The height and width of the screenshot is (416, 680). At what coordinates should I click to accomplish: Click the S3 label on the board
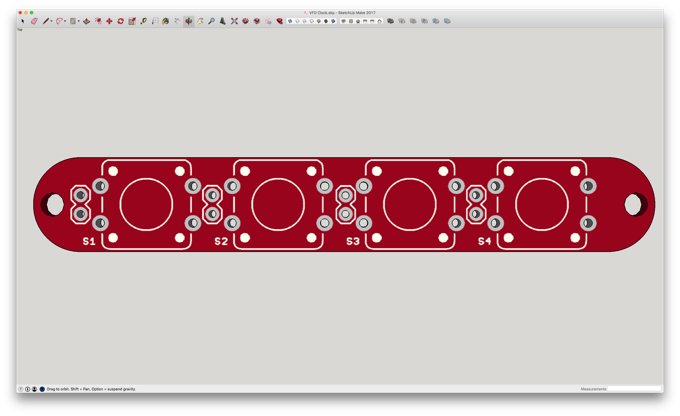(353, 241)
